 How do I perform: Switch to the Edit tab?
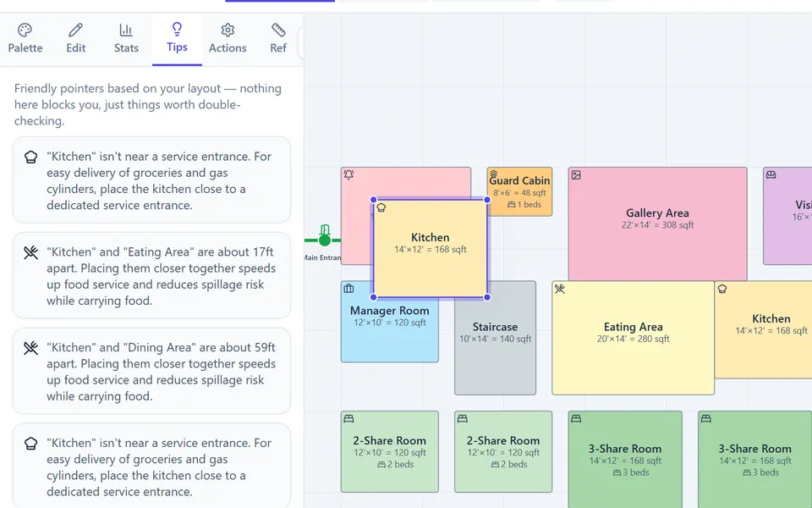[75, 39]
